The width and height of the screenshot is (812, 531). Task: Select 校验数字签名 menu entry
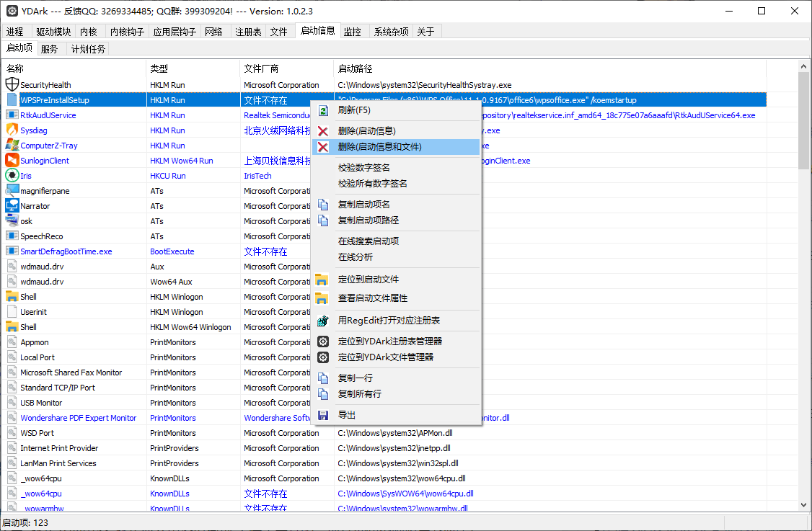click(x=364, y=168)
